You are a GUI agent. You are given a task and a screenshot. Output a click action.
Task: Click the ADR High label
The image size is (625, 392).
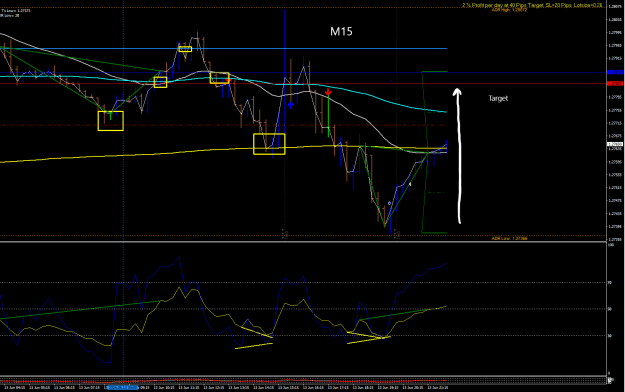(509, 10)
